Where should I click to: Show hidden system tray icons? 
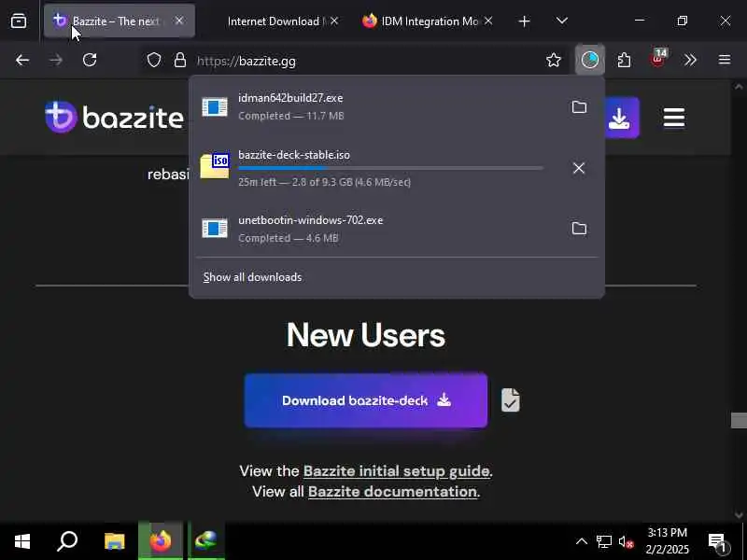pos(582,541)
